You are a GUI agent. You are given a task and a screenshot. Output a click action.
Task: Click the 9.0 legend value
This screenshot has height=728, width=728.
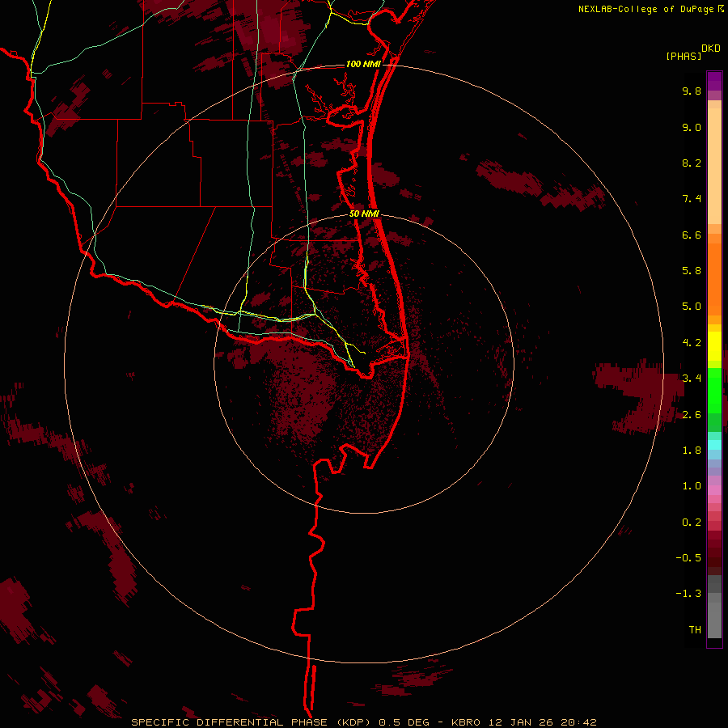[692, 127]
